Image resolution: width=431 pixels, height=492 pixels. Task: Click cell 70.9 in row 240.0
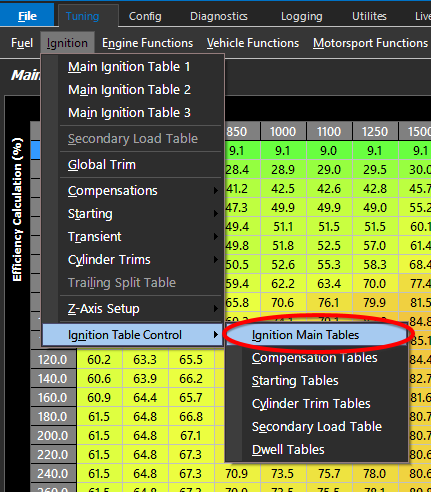click(x=237, y=474)
